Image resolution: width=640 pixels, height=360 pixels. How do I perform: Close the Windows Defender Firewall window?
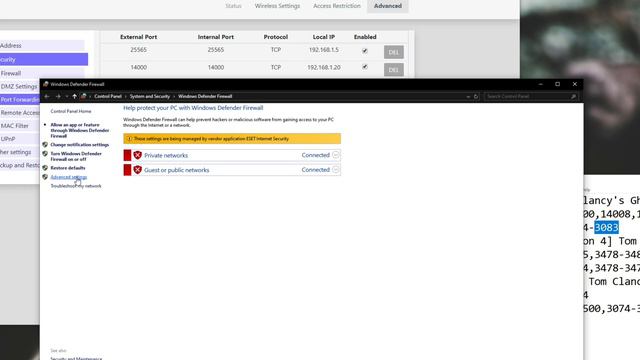(575, 84)
